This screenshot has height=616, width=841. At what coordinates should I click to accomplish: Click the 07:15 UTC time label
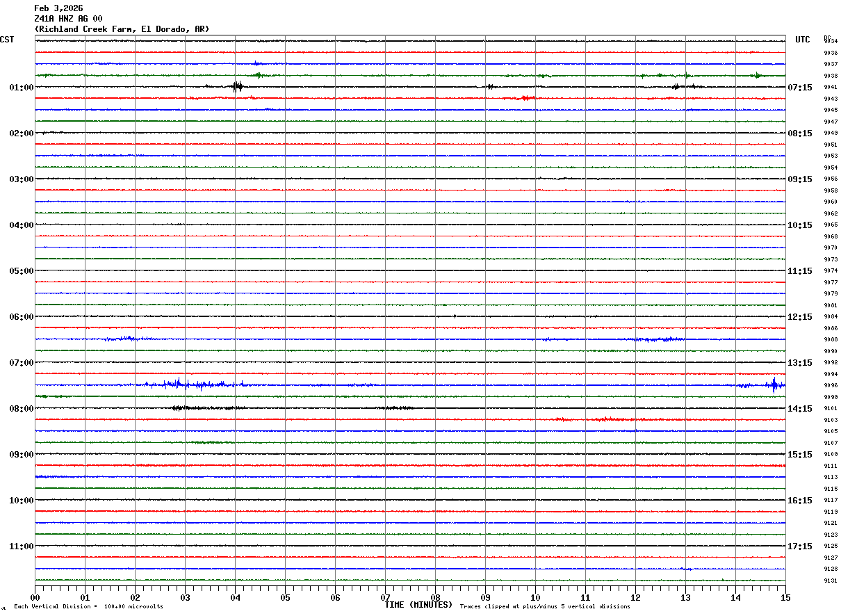(x=799, y=87)
